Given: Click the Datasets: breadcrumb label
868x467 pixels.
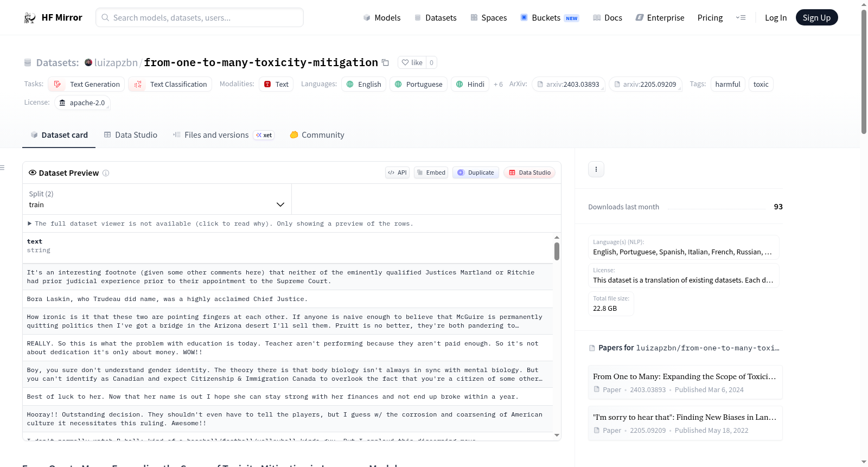Looking at the screenshot, I should pyautogui.click(x=58, y=63).
